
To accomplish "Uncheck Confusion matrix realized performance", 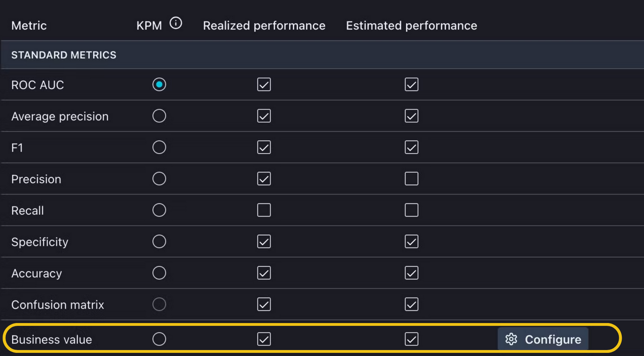I will point(264,304).
